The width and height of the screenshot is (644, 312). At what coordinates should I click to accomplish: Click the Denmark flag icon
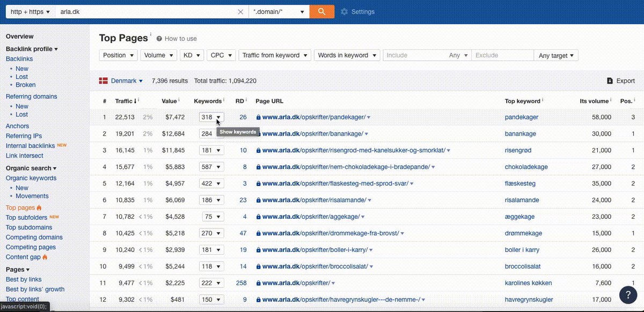[x=104, y=81]
